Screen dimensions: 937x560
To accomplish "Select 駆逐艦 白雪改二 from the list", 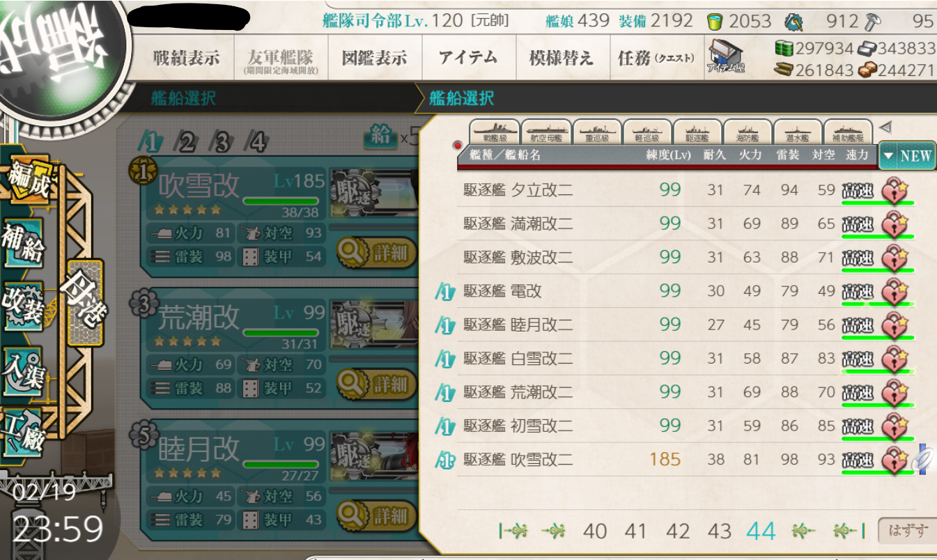I will tap(518, 359).
